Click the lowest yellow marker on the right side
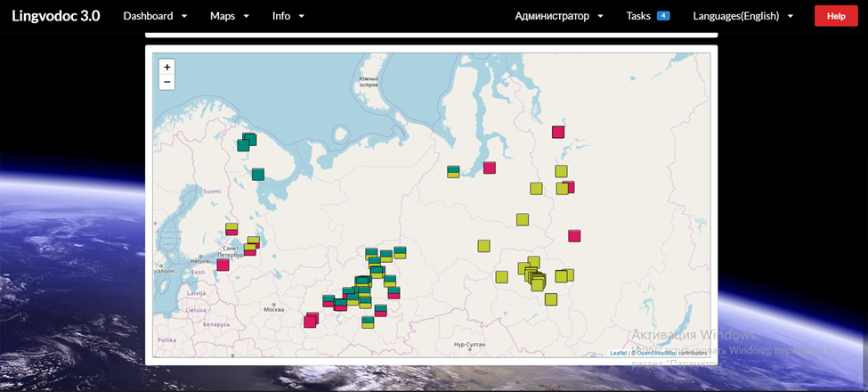 [551, 299]
